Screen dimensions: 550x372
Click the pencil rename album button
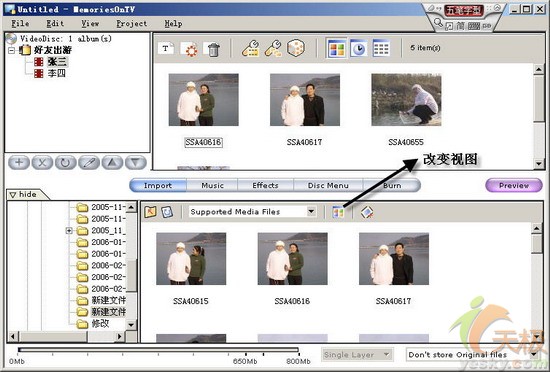[89, 163]
